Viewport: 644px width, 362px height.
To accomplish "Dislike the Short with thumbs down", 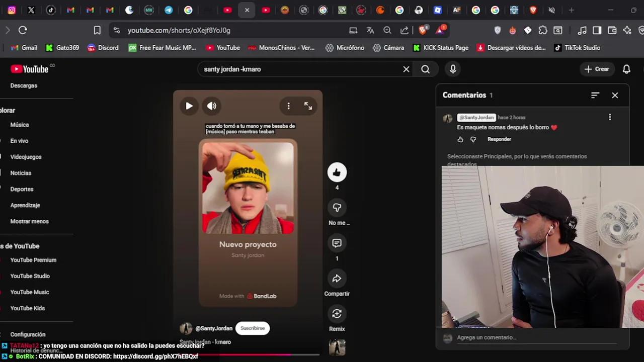I will [337, 208].
